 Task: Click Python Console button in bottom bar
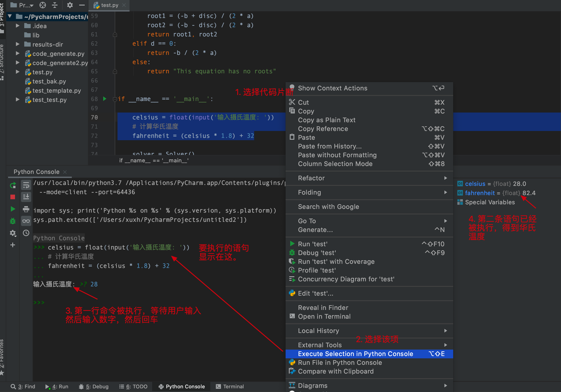click(182, 386)
